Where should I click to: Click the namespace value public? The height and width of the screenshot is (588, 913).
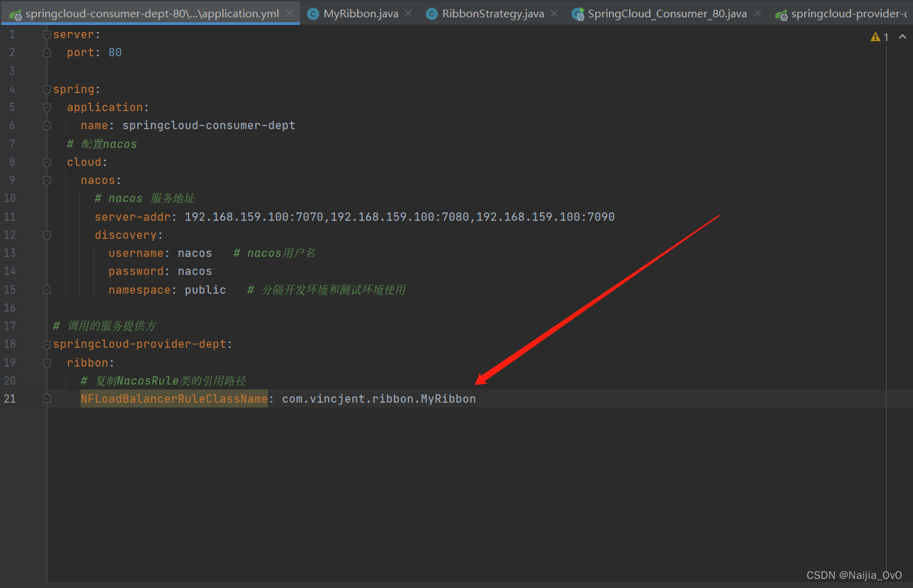coord(206,289)
